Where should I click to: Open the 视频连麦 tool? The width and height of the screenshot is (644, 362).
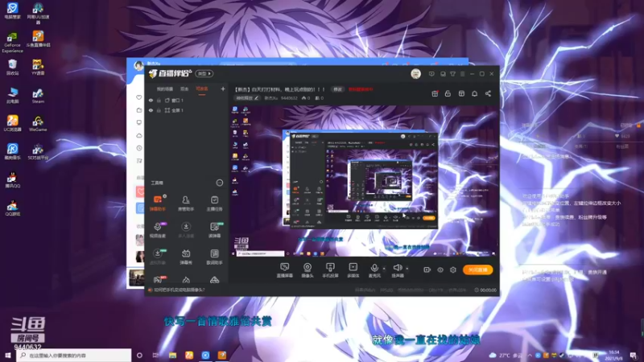(158, 230)
